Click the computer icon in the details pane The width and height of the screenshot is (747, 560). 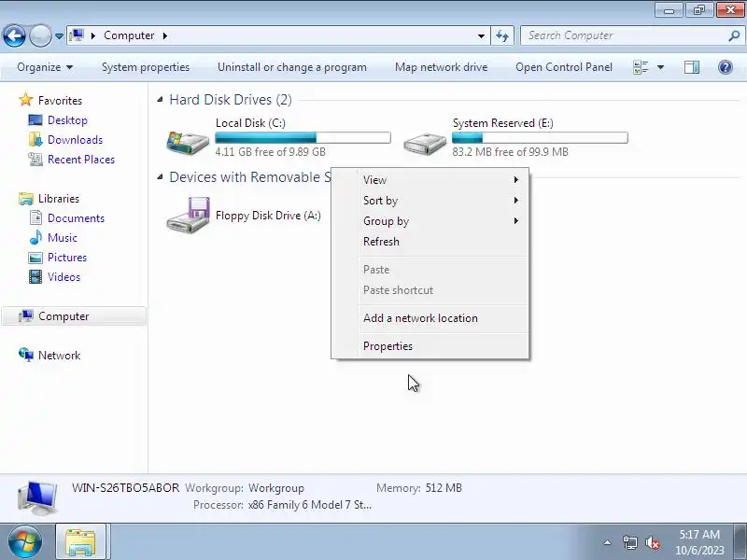click(37, 497)
